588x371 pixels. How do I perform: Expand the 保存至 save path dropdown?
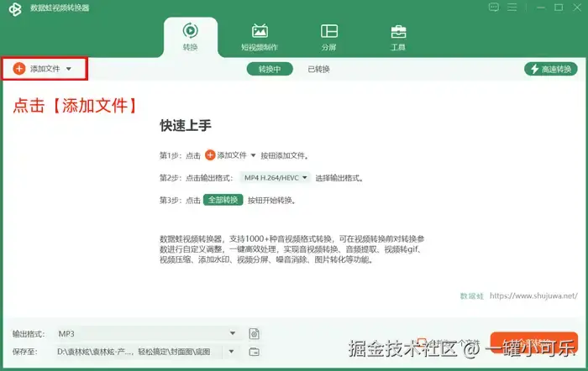click(231, 352)
